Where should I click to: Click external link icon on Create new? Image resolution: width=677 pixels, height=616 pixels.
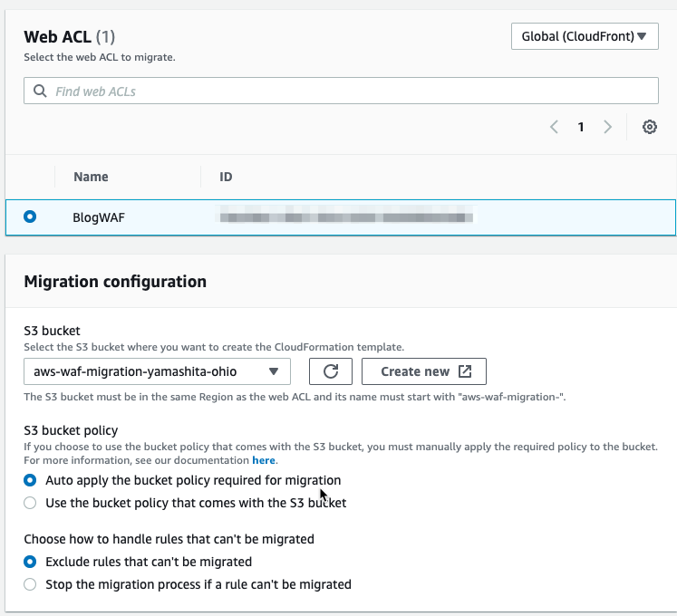[x=465, y=371]
